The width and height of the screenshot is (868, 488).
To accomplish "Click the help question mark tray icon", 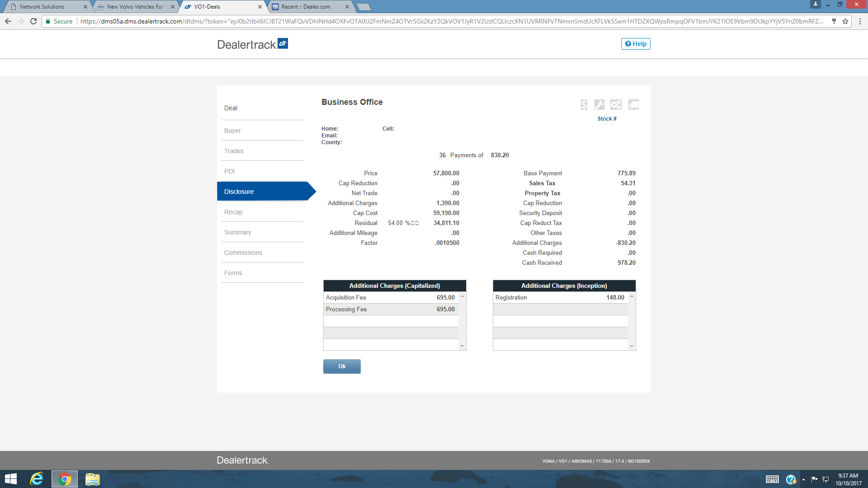I will (791, 479).
